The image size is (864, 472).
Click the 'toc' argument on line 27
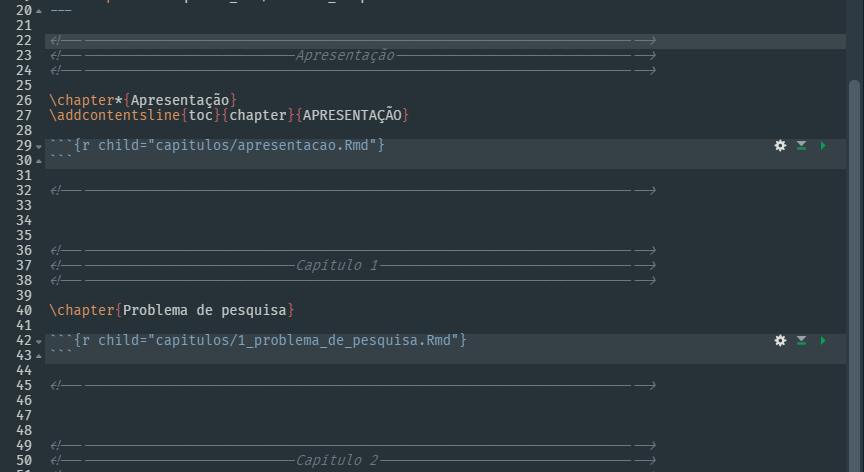(x=201, y=115)
